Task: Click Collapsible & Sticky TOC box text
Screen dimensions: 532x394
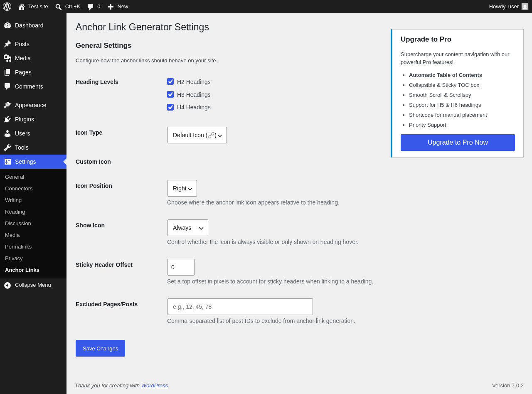Action: point(444,85)
